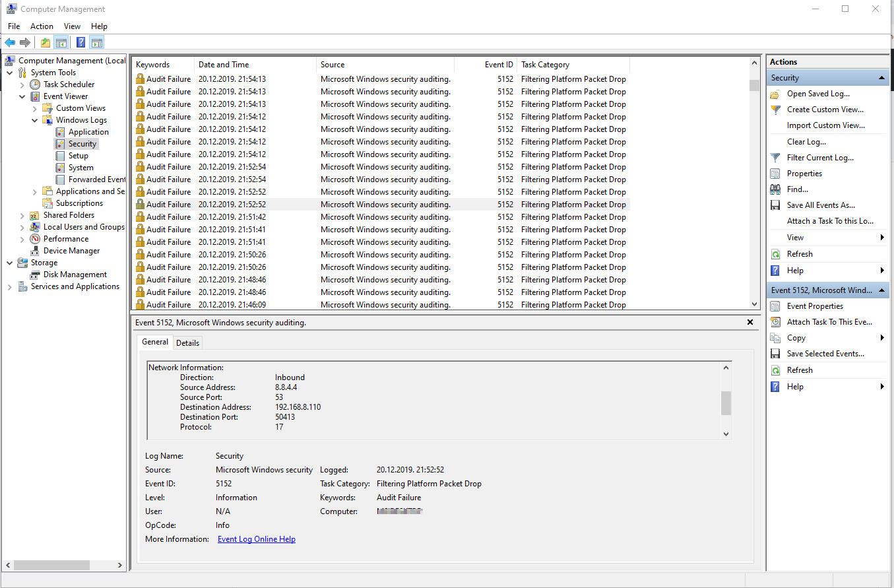Click the Find binoculars icon
Viewport: 894px width, 588px height.
775,189
